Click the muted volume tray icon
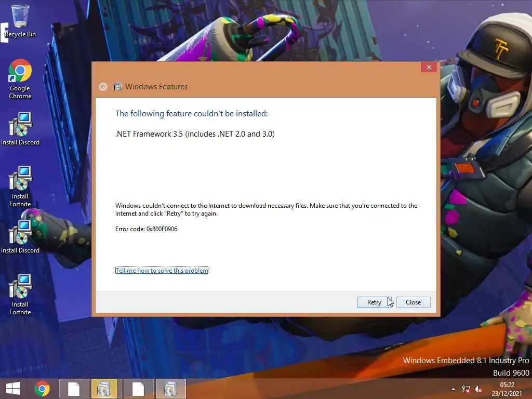 coord(478,389)
